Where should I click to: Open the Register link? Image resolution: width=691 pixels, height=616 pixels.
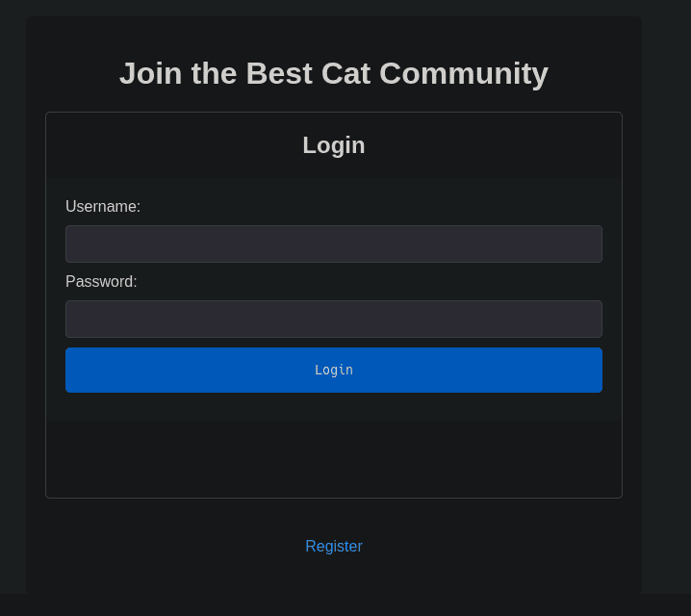334,546
